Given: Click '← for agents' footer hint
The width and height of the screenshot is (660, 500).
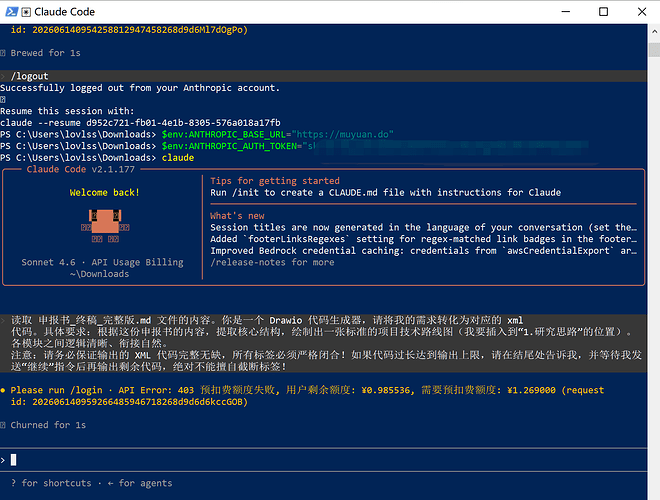Looking at the screenshot, I should coord(140,483).
